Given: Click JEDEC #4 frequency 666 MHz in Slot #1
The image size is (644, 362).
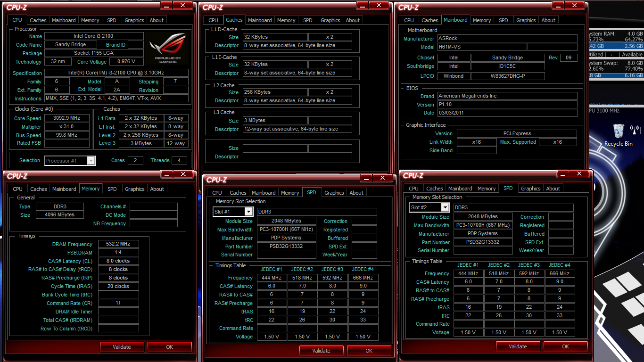Looking at the screenshot, I should coord(363,278).
